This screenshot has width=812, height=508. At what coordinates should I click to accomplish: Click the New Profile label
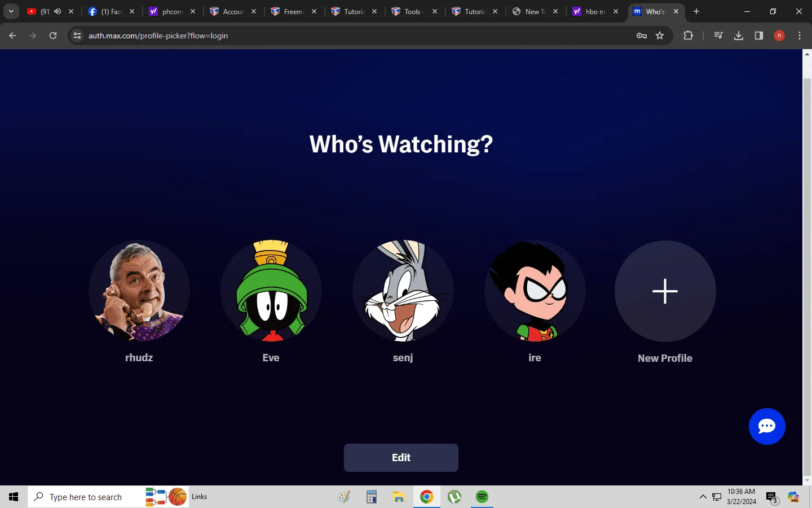pyautogui.click(x=665, y=358)
